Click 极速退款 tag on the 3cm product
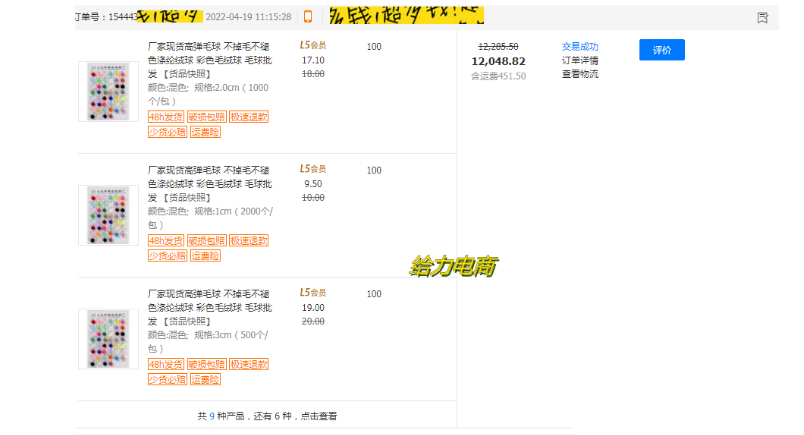The image size is (804, 435). click(x=248, y=365)
